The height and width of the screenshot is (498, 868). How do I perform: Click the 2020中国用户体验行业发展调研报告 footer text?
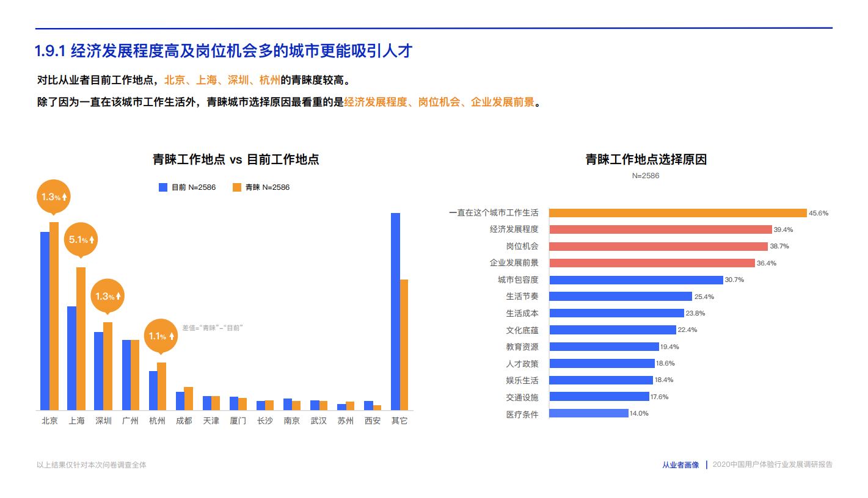point(772,464)
